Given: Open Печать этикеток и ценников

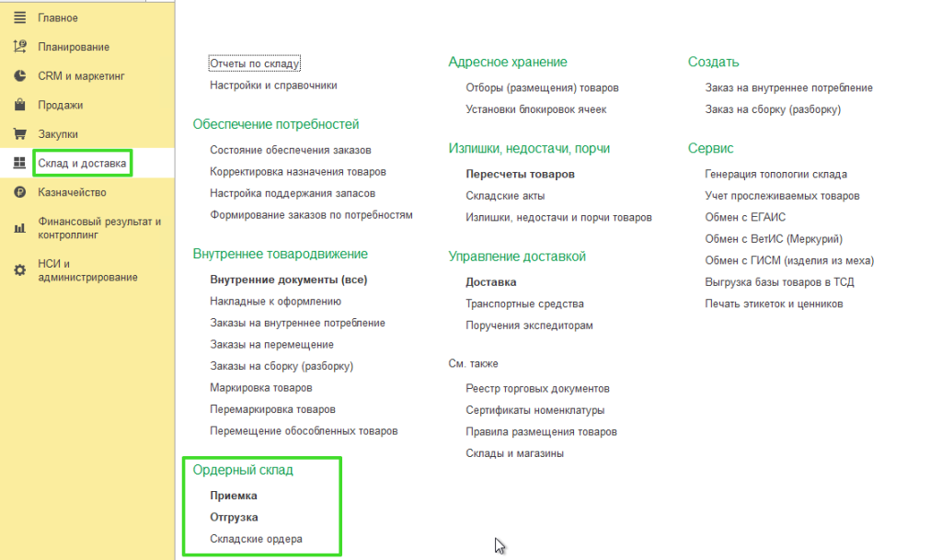Looking at the screenshot, I should tap(774, 303).
